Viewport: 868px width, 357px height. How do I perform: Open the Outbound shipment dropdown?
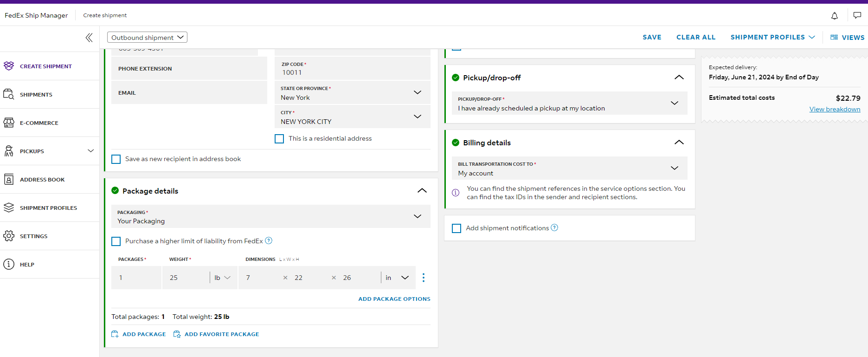(x=147, y=37)
